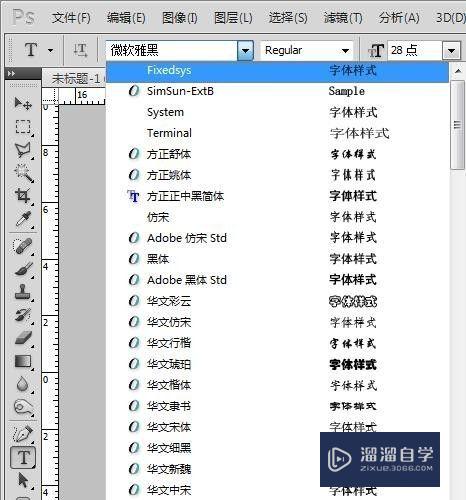Open the Type tool preset picker

[51, 51]
